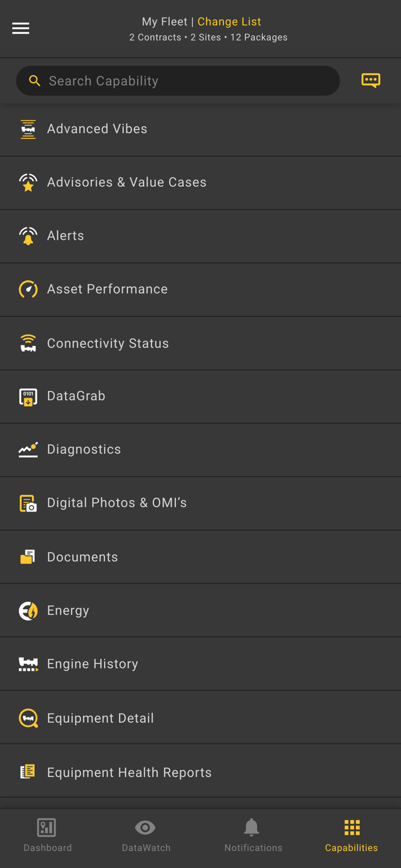Click the Energy lightning icon
This screenshot has width=401, height=868.
[x=28, y=610]
